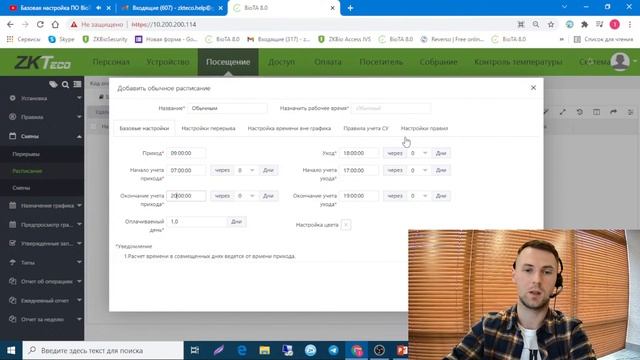
Task: Expand the Установка sidebar section
Action: click(x=42, y=98)
